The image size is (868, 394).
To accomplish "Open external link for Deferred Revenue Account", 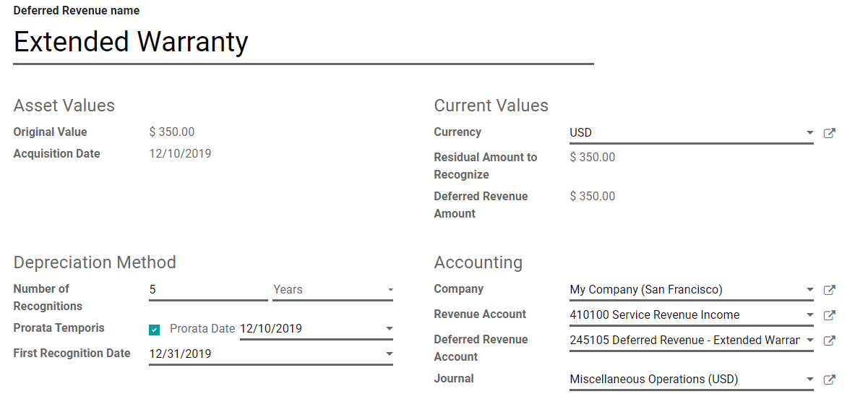I will pos(830,341).
